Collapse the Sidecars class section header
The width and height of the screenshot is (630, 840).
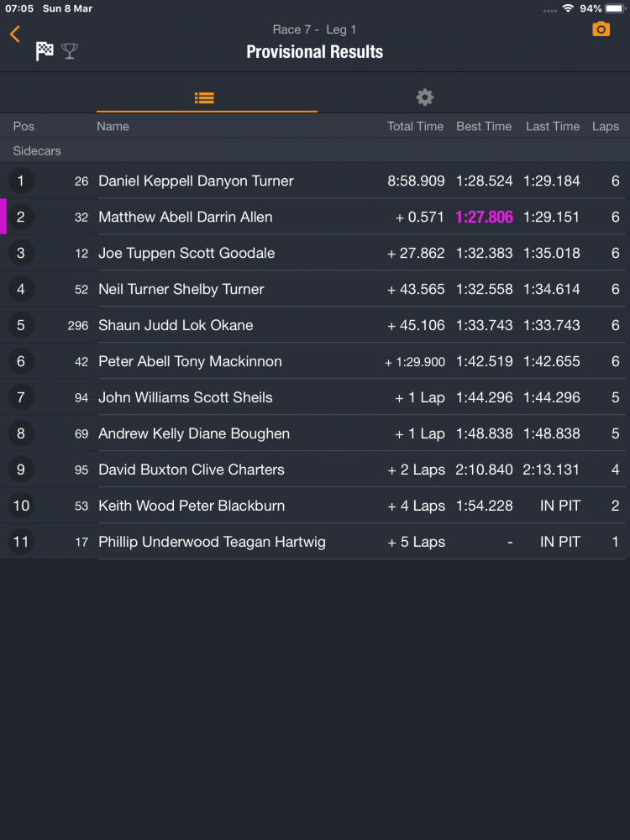pos(37,151)
